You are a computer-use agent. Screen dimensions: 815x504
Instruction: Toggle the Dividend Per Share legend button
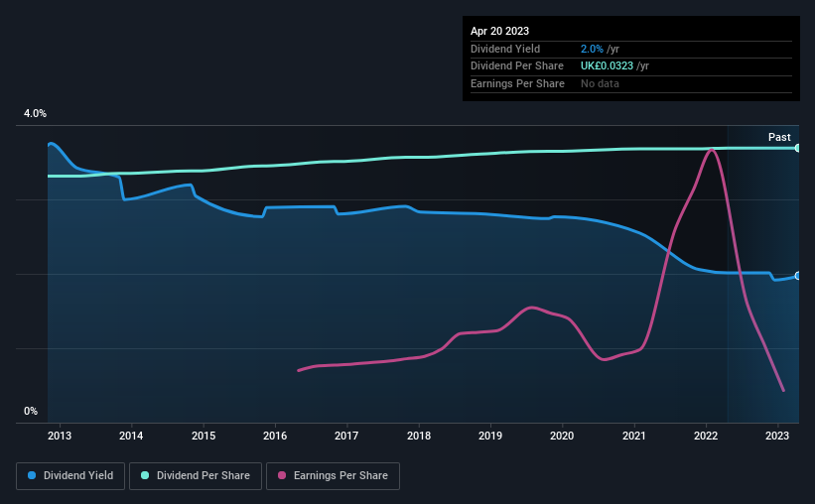[x=196, y=476]
